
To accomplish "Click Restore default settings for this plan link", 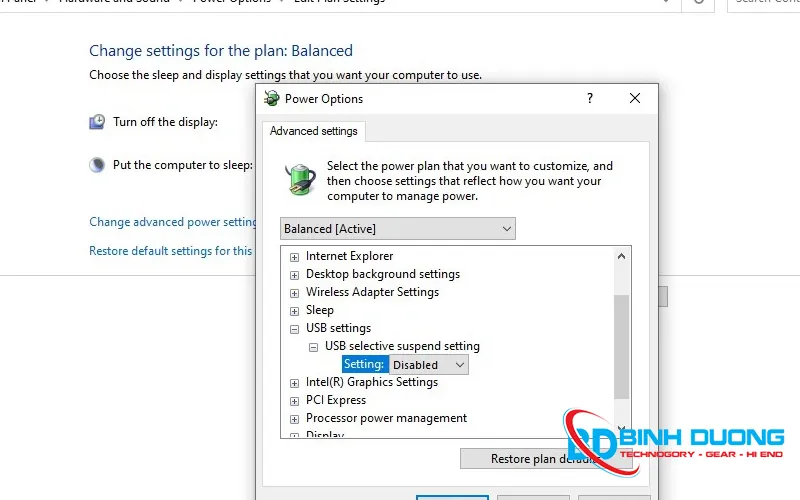I will pos(171,251).
